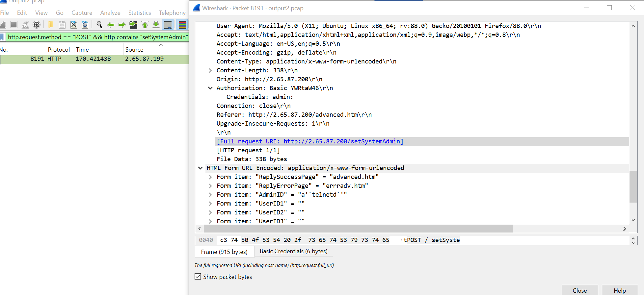Open capture options gear icon
Screen dimensions: 644x295
(x=37, y=25)
